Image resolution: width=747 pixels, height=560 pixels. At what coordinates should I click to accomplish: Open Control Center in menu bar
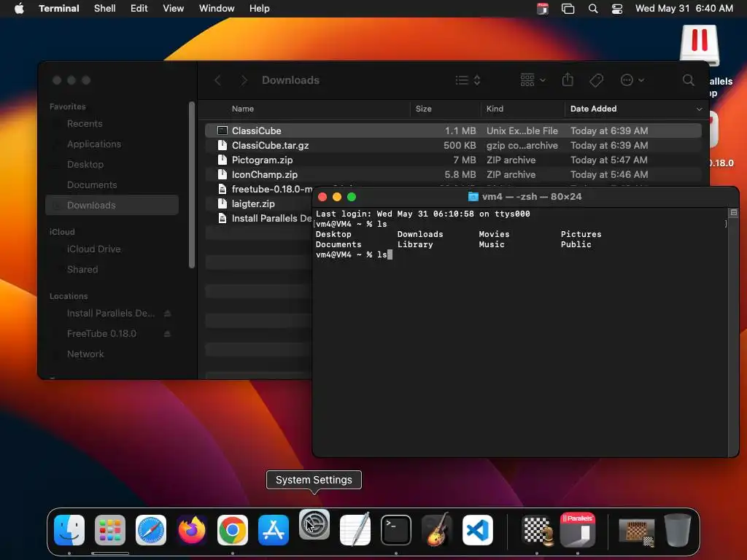[617, 9]
